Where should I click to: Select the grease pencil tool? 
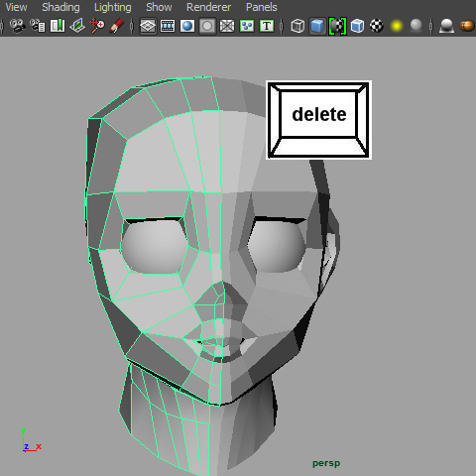pos(117,26)
